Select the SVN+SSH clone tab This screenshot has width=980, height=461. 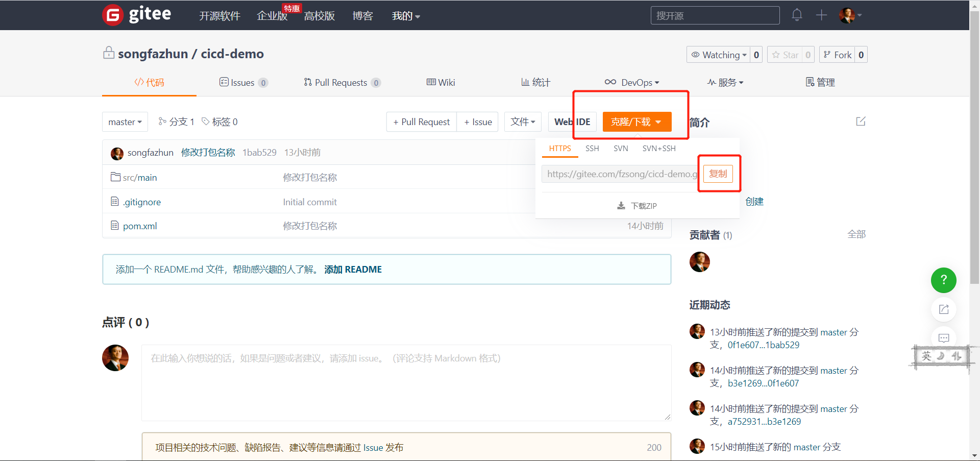[x=659, y=149]
